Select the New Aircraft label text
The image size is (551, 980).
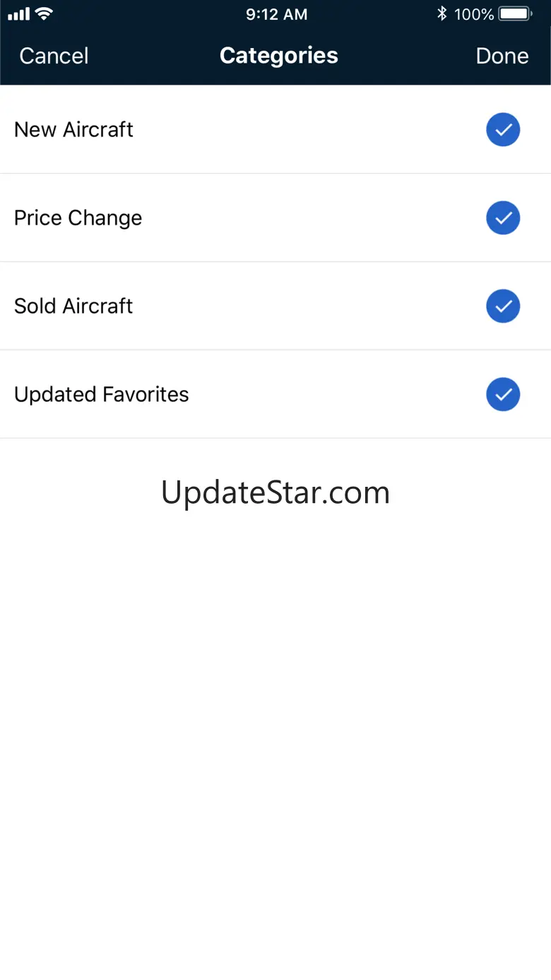pos(73,130)
